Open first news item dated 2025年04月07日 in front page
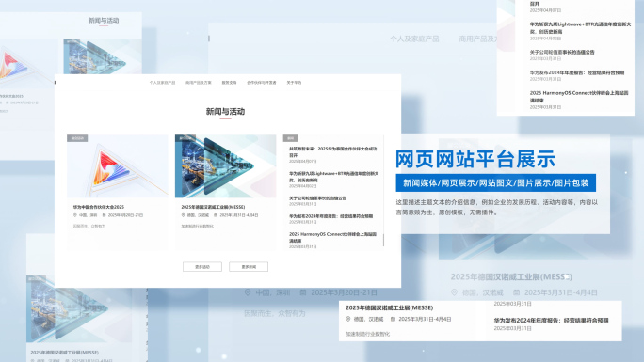Image resolution: width=644 pixels, height=362 pixels. click(333, 152)
